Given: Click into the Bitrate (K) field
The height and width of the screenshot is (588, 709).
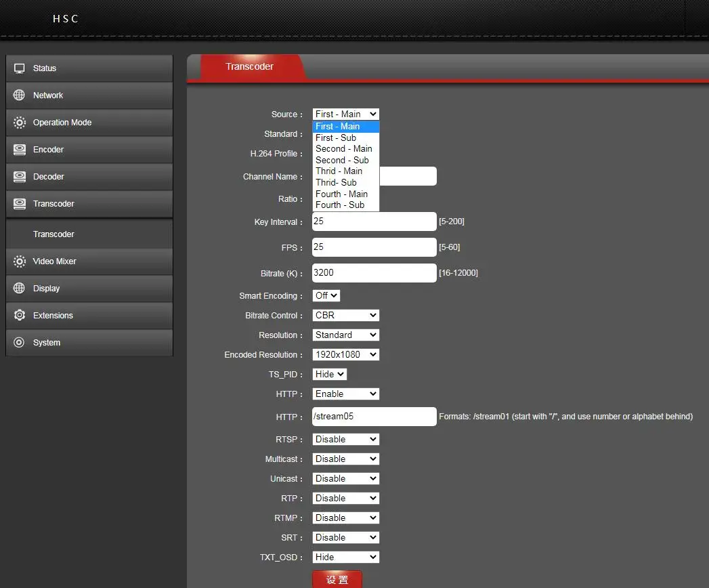Looking at the screenshot, I should coord(374,273).
